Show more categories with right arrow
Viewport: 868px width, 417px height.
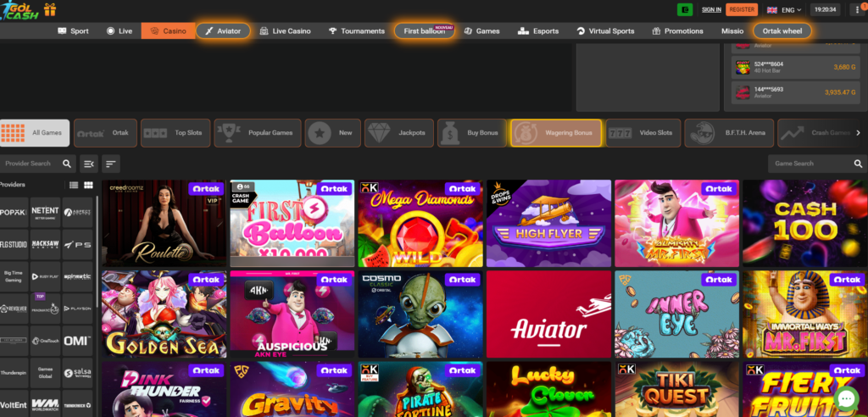(x=858, y=133)
